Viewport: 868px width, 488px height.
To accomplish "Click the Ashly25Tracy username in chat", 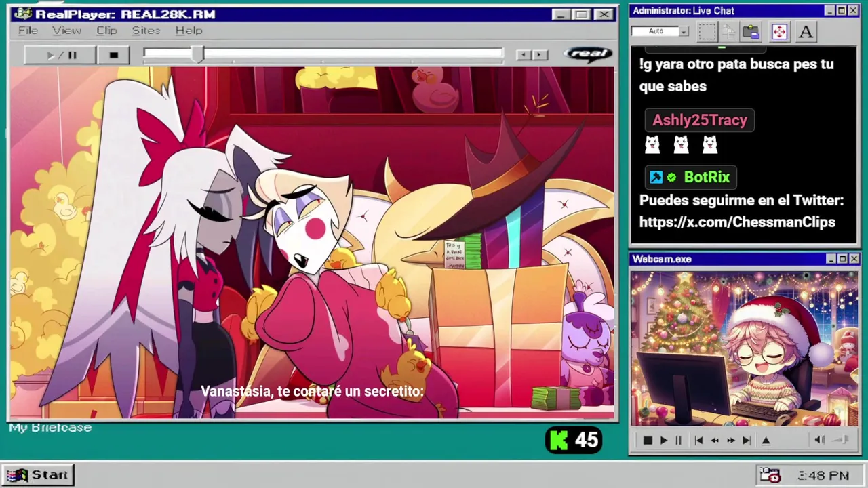I will [699, 120].
